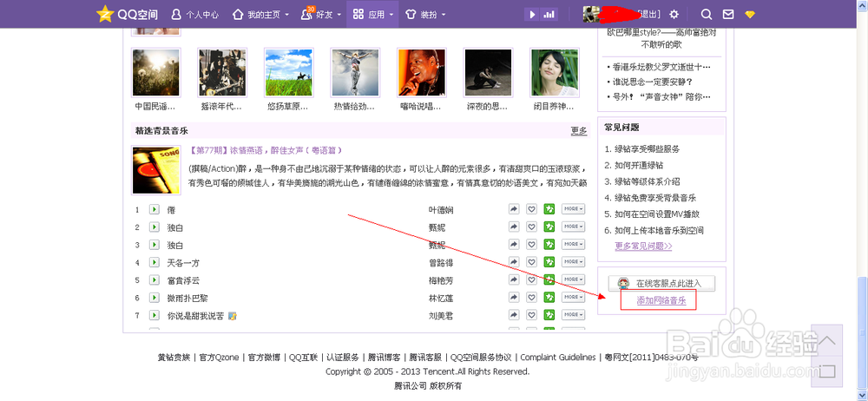This screenshot has width=868, height=401.
Task: Play song 6 微雨扑巴黎
Action: (154, 298)
